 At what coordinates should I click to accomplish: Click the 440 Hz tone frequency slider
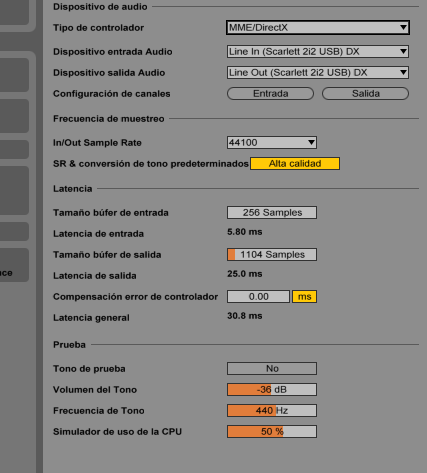point(272,411)
